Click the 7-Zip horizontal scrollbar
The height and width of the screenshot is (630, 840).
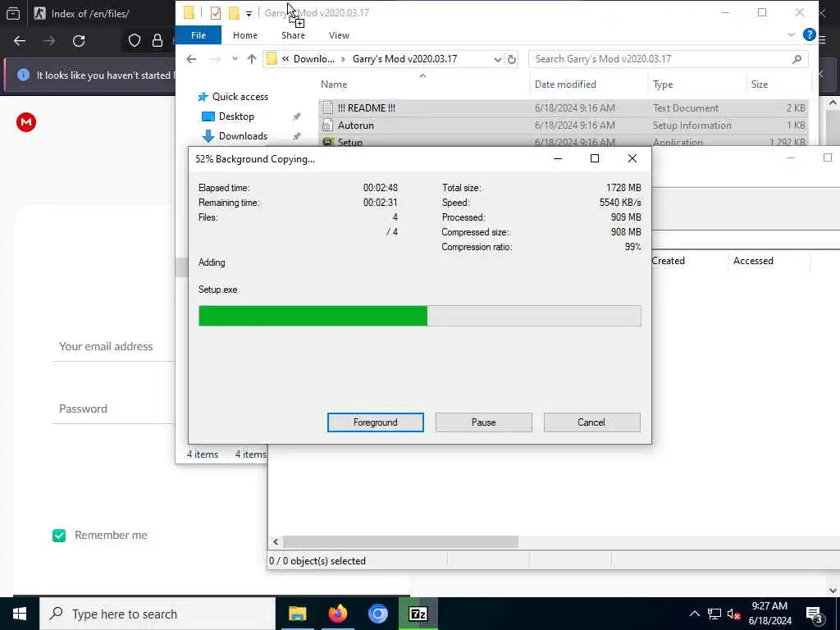point(400,542)
